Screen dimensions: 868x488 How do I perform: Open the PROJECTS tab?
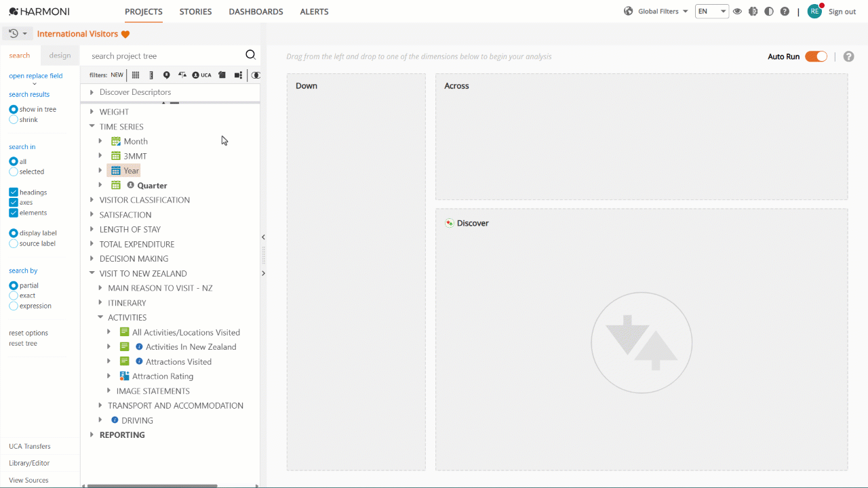click(144, 12)
